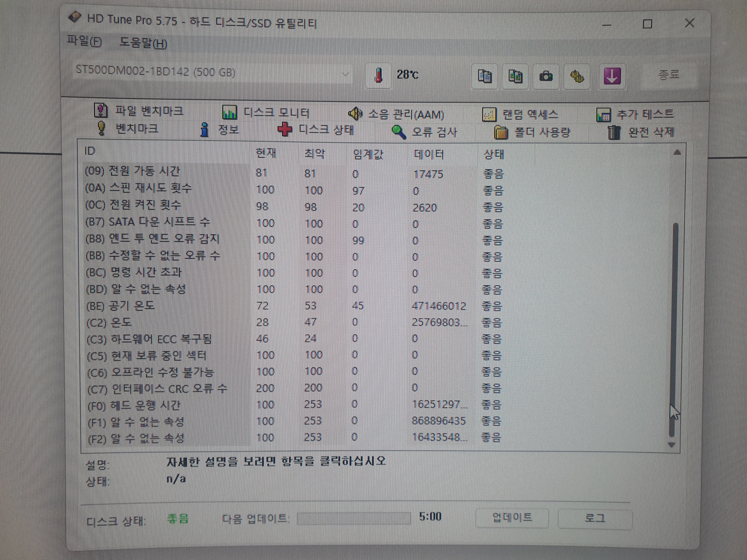
Task: Click the 데이터 column header
Action: 429,155
